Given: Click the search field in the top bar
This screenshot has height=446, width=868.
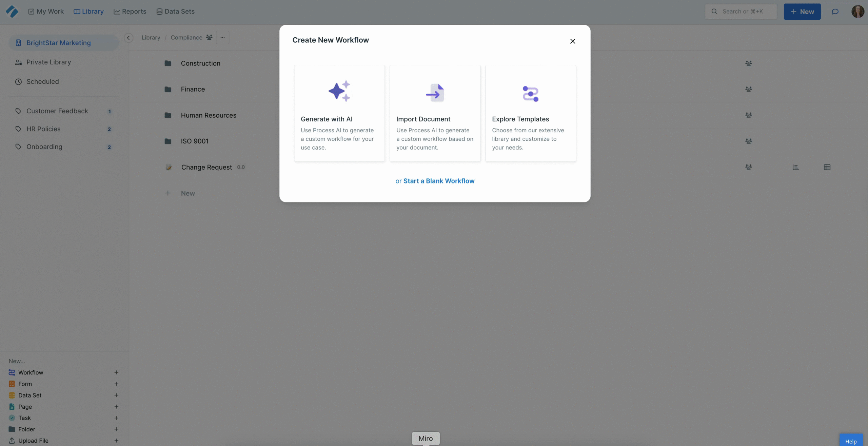Looking at the screenshot, I should pyautogui.click(x=741, y=11).
